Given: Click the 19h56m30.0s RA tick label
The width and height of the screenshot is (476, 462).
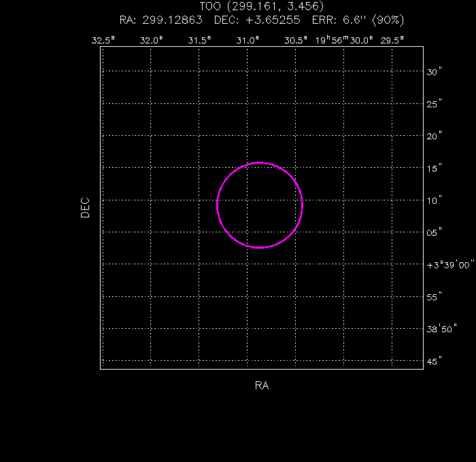Looking at the screenshot, I should tap(344, 40).
